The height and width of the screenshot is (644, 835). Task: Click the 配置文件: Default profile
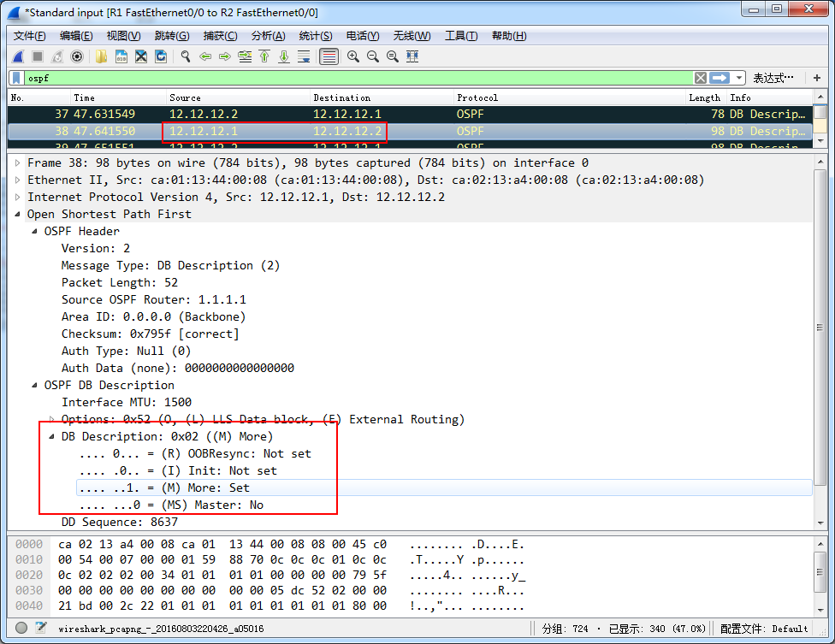pos(764,629)
